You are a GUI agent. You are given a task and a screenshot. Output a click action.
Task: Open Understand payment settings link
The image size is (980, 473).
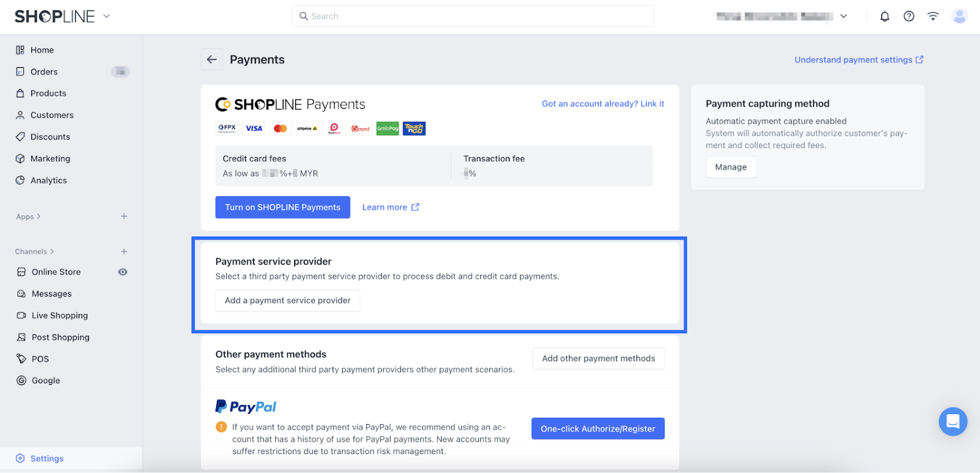[859, 60]
